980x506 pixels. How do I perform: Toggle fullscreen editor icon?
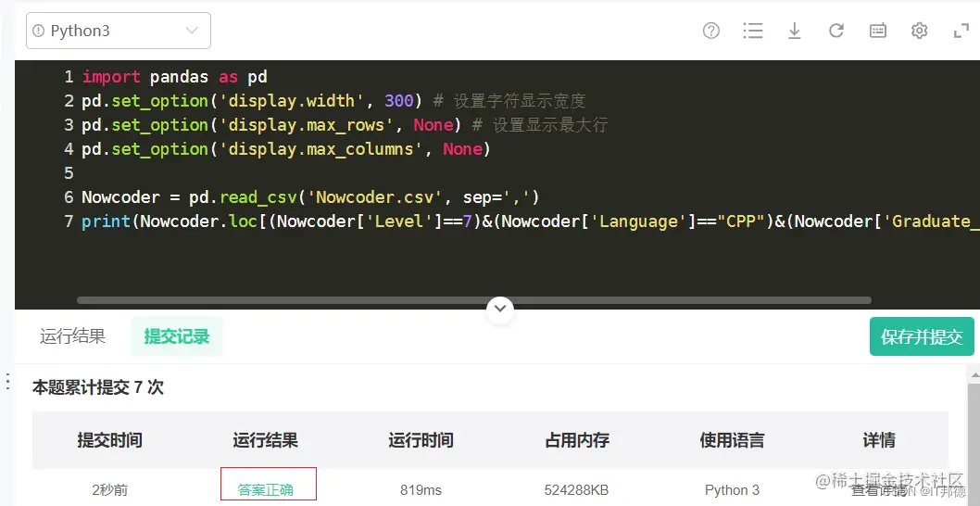[961, 31]
